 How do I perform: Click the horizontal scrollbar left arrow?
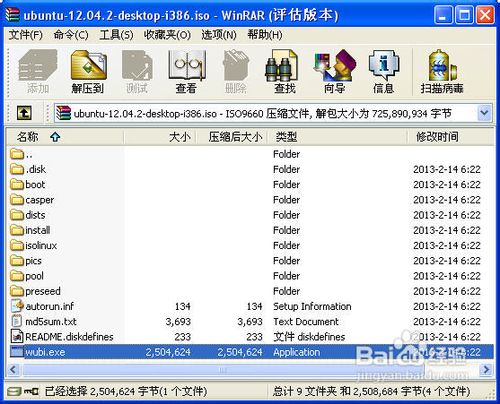13,369
